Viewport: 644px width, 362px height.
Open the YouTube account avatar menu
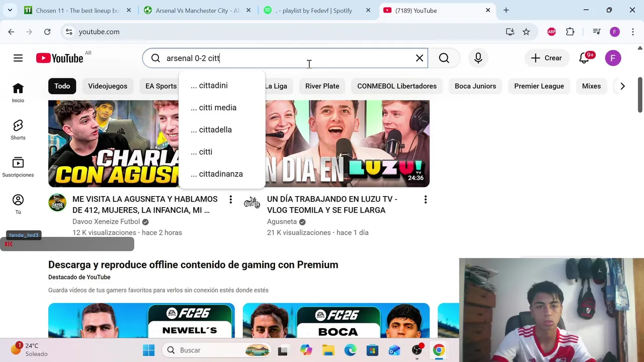click(613, 58)
